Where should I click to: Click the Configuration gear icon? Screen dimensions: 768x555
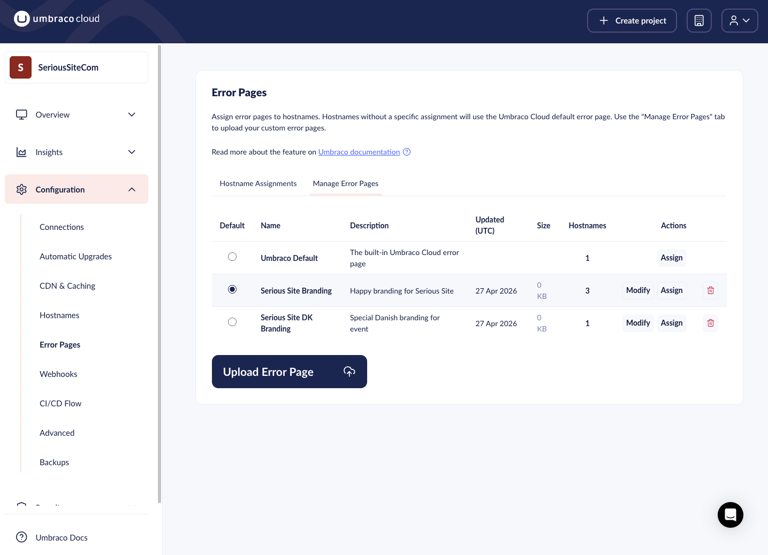coord(22,190)
